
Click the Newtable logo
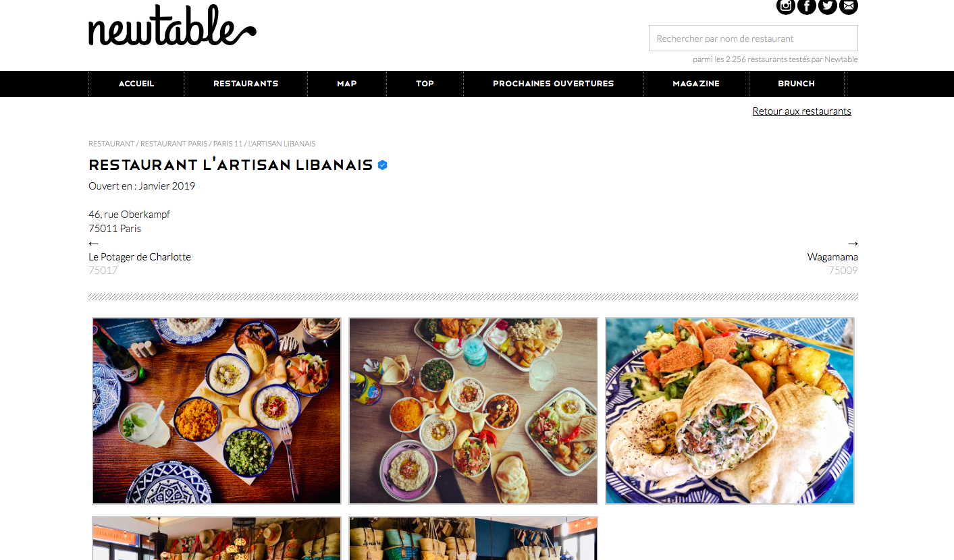(172, 26)
